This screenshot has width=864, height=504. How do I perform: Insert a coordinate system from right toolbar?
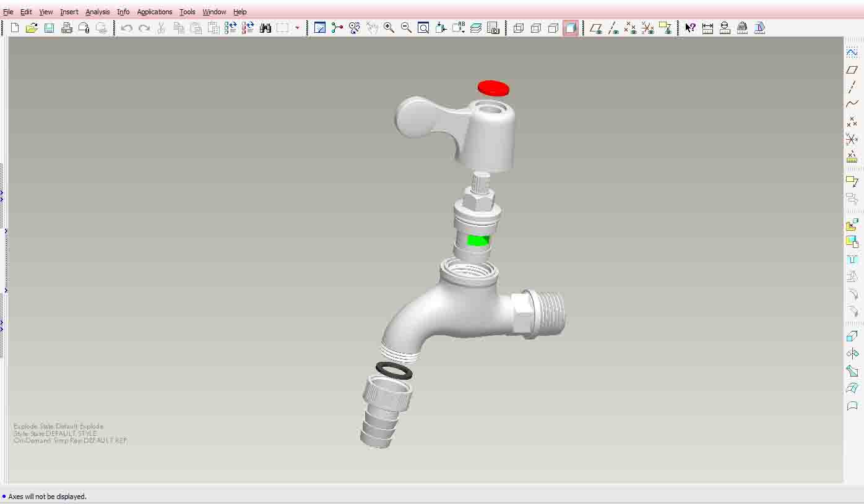pos(852,139)
